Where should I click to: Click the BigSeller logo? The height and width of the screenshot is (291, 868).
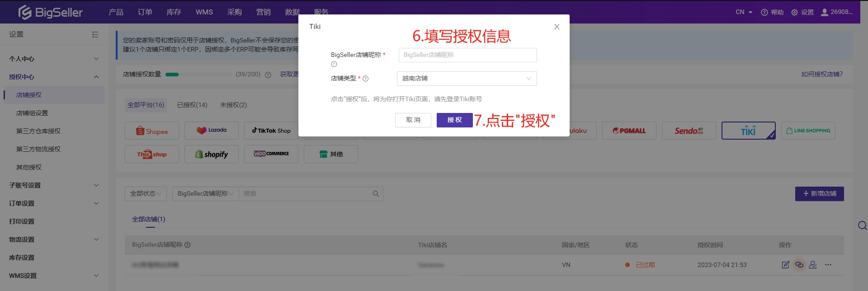click(x=50, y=12)
